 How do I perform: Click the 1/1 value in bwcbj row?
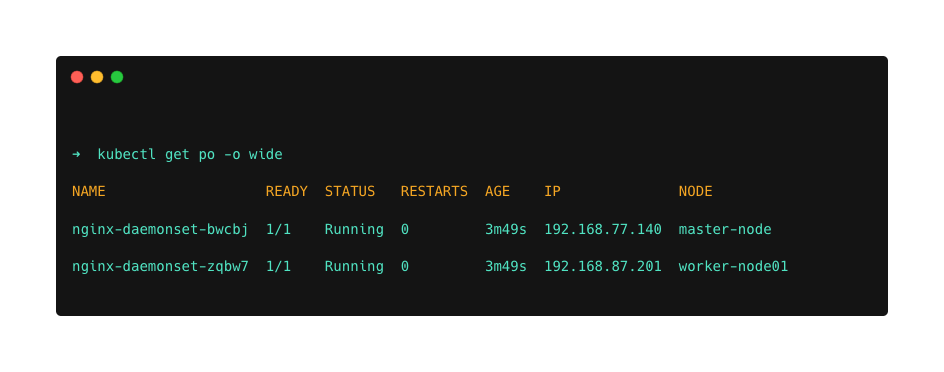(278, 229)
